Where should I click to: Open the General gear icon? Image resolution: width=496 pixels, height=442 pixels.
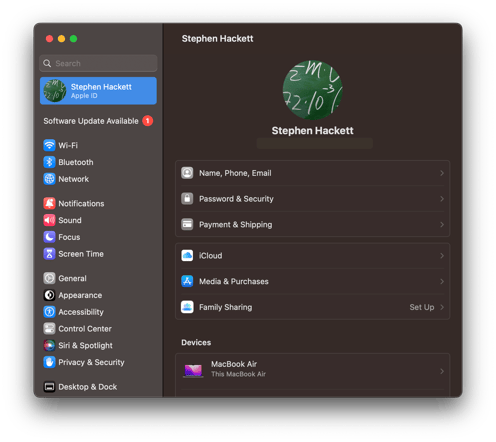pyautogui.click(x=49, y=278)
